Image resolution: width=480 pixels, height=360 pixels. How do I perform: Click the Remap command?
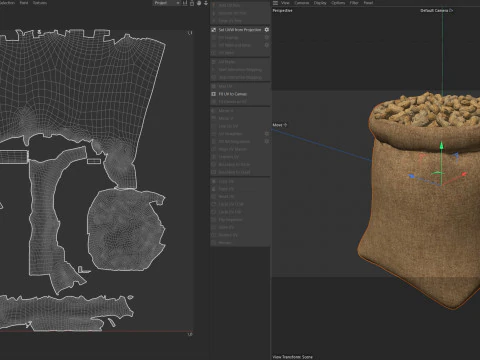coord(225,243)
